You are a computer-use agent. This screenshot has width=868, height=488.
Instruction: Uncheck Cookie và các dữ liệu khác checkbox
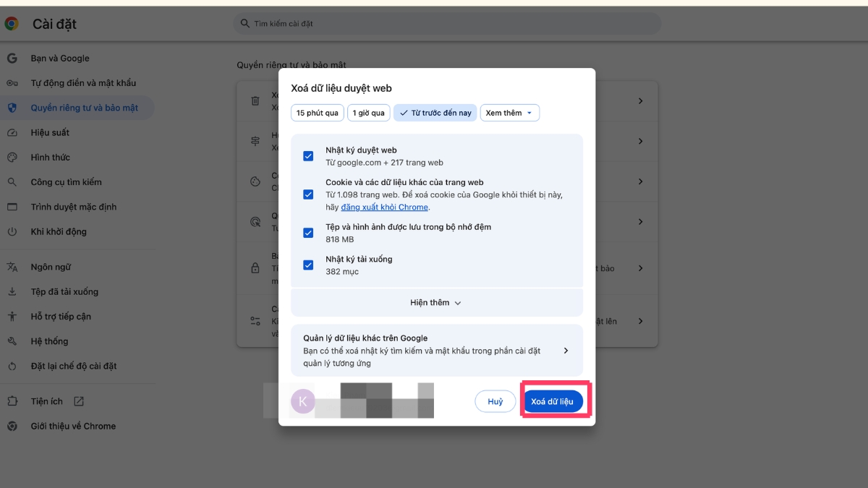coord(308,194)
